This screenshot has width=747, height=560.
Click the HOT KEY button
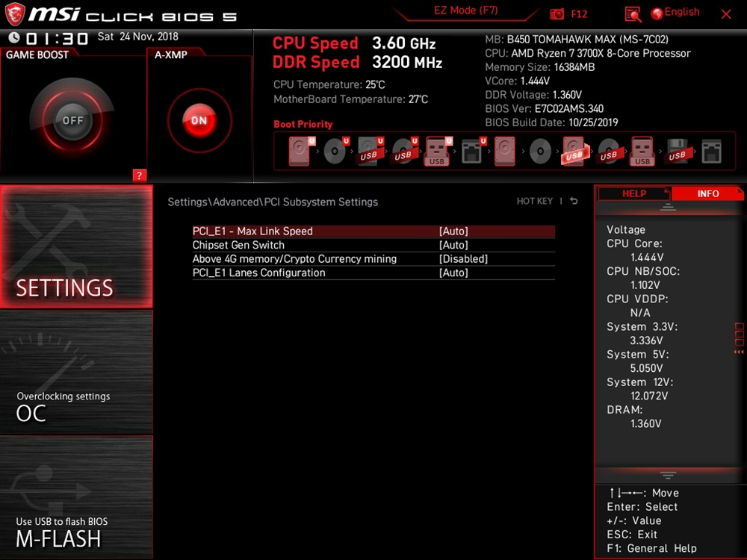click(535, 201)
